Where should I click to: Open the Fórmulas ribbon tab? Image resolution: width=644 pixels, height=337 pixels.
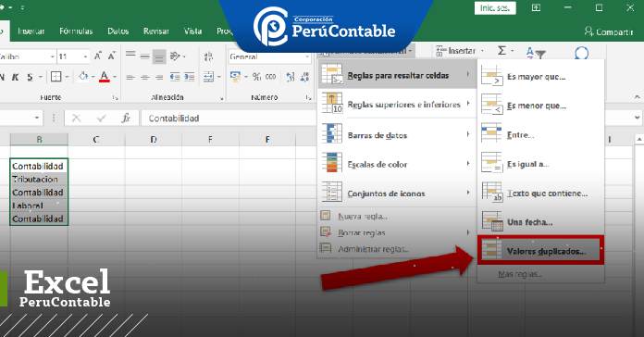(76, 31)
